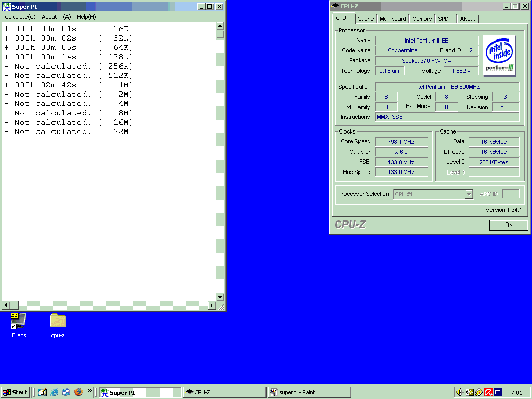The image size is (532, 399).
Task: Switch to CPU-Z taskbar button
Action: pyautogui.click(x=224, y=393)
